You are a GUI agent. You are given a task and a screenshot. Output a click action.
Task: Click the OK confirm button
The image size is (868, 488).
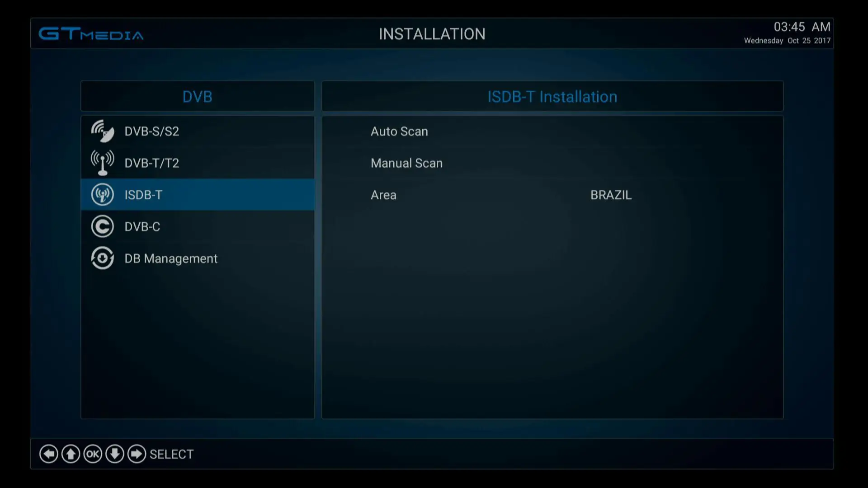[92, 454]
